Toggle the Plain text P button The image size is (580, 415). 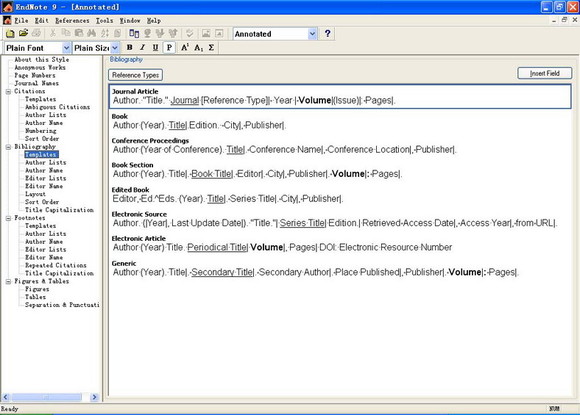(x=169, y=47)
